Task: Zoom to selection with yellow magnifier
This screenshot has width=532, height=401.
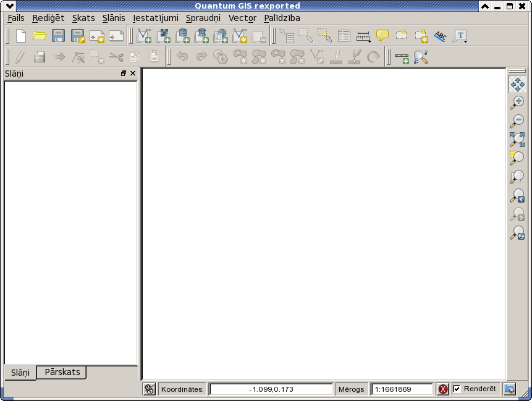Action: point(517,158)
